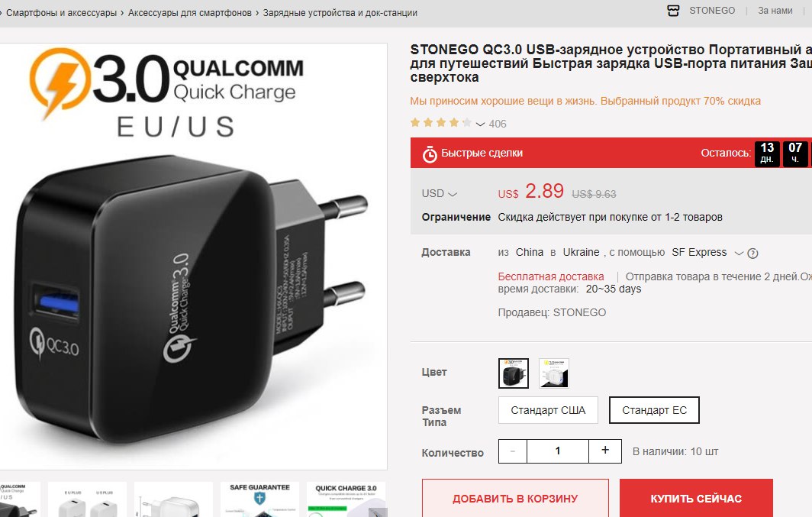Select the black charger color swatch
This screenshot has width=812, height=517.
point(513,373)
